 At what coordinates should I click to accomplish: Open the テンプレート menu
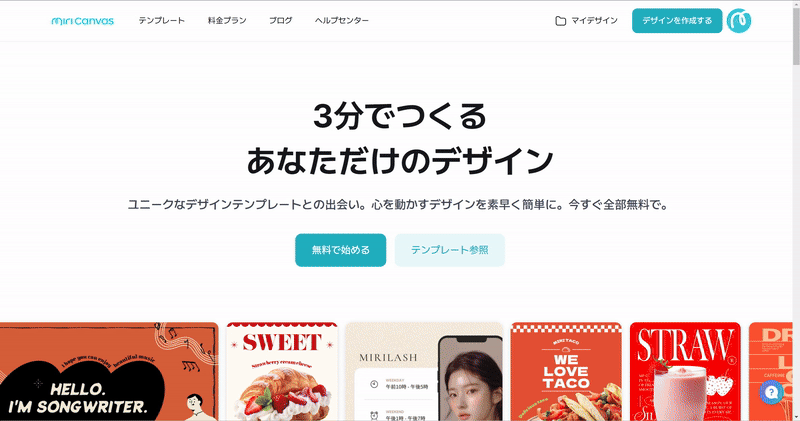tap(162, 20)
